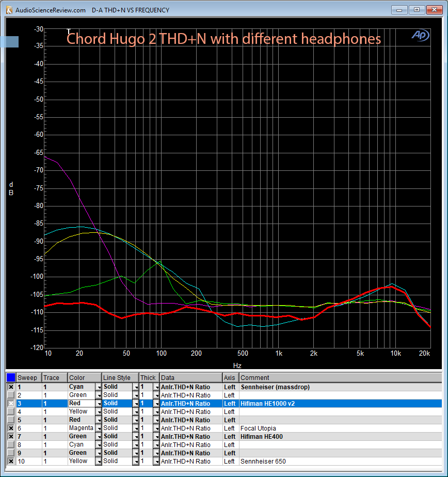This screenshot has height=477, width=448.
Task: Click the -120 dB axis label
Action: (x=37, y=347)
